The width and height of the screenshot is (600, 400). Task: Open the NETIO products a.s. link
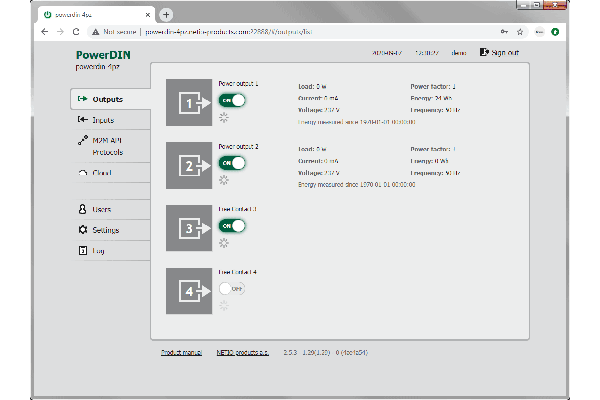click(x=243, y=353)
